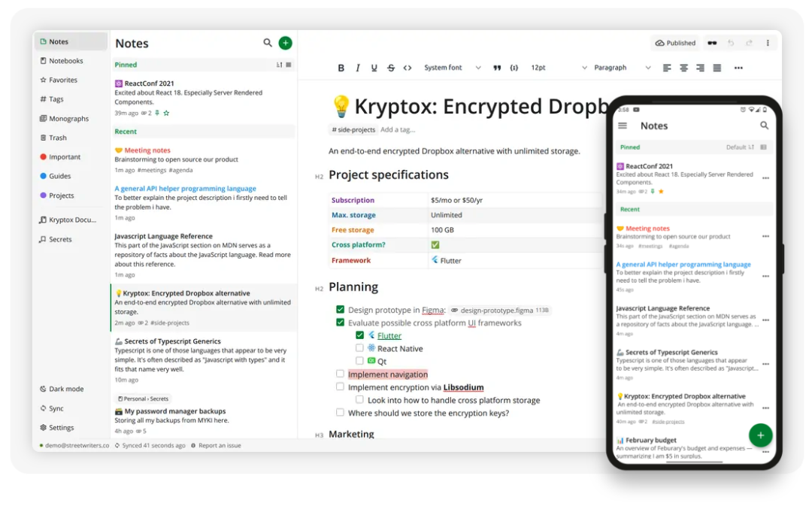Click the sort icon in desktop Pinned header

coord(279,65)
